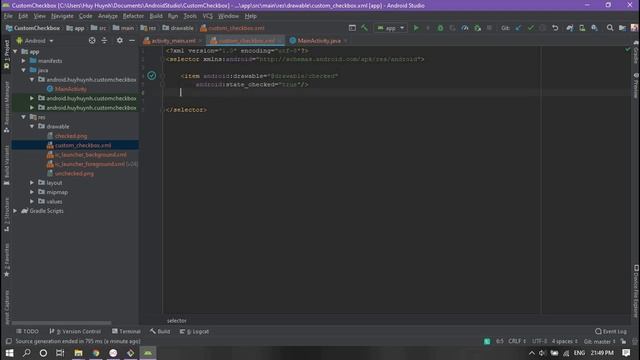This screenshot has width=640, height=360.
Task: Run the app with the green play button
Action: (x=416, y=28)
